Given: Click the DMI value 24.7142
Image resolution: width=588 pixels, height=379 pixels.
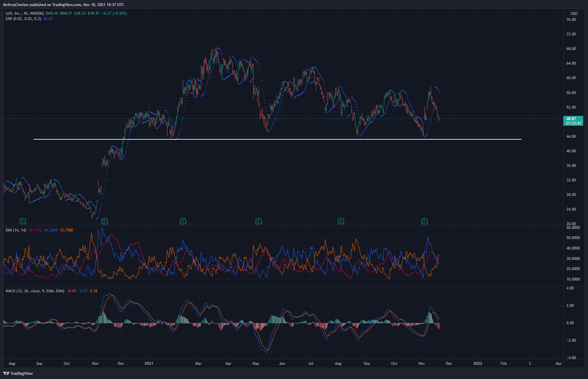Looking at the screenshot, I should (35, 230).
